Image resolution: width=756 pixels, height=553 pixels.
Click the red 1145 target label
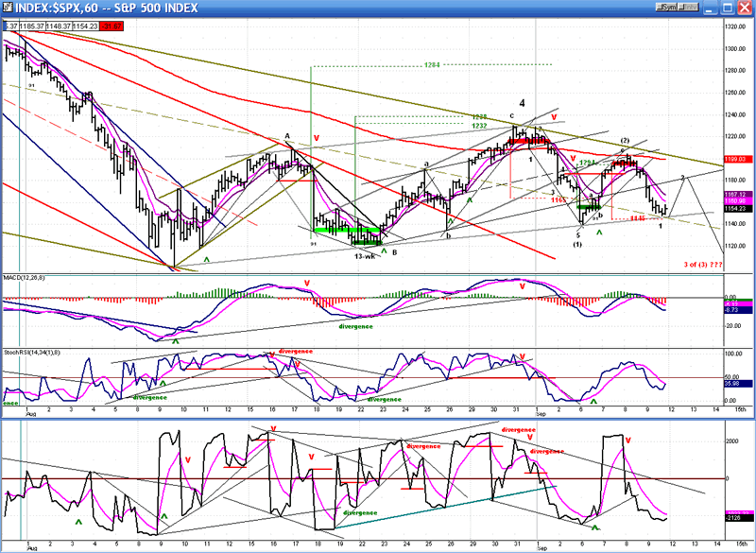[x=638, y=218]
